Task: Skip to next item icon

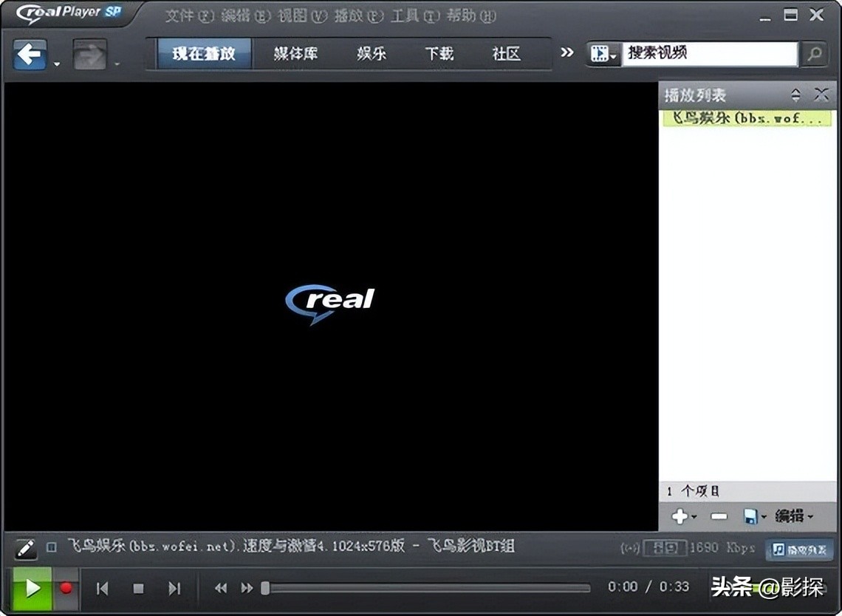Action: (x=175, y=589)
